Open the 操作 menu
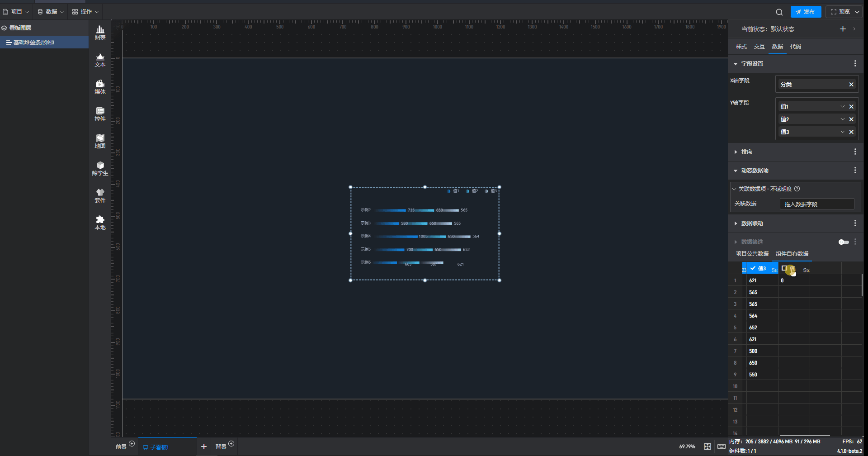 tap(85, 12)
